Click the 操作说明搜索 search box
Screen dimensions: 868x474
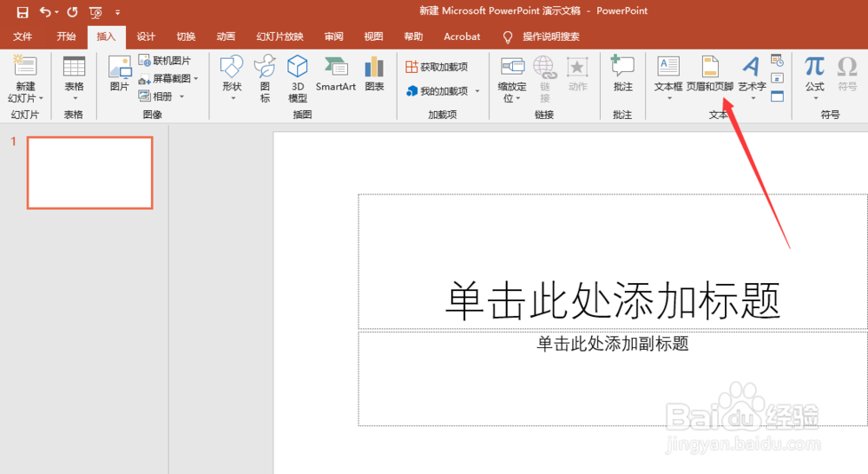click(x=551, y=36)
